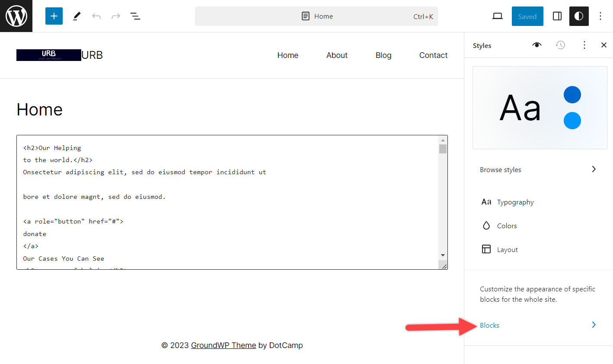This screenshot has height=364, width=613.
Task: Open the Home command palette field
Action: pyautogui.click(x=316, y=16)
